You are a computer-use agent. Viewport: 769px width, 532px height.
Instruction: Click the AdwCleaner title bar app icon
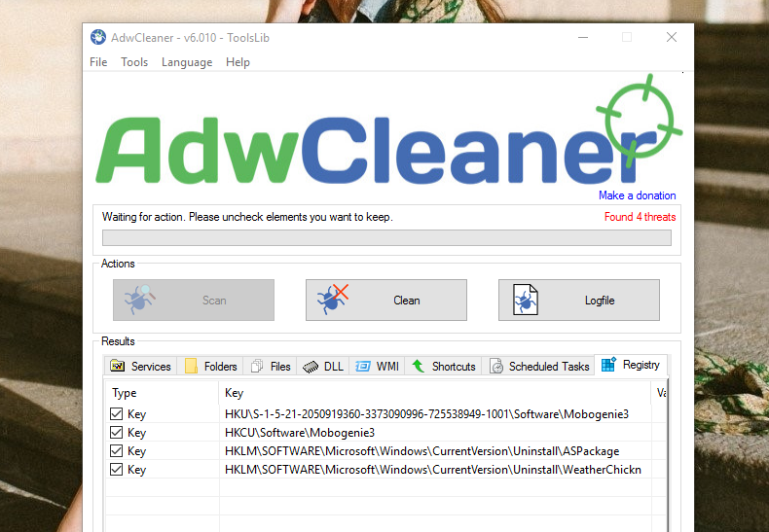98,37
